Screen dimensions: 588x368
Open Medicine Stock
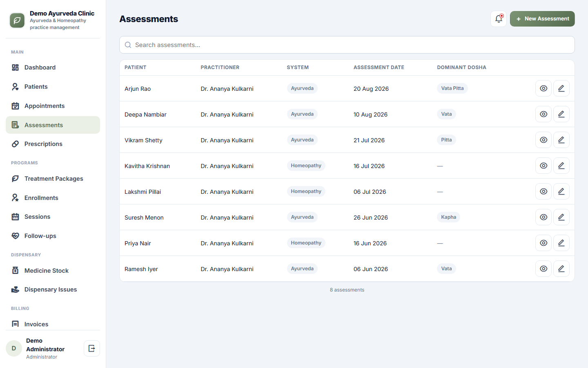(53, 271)
